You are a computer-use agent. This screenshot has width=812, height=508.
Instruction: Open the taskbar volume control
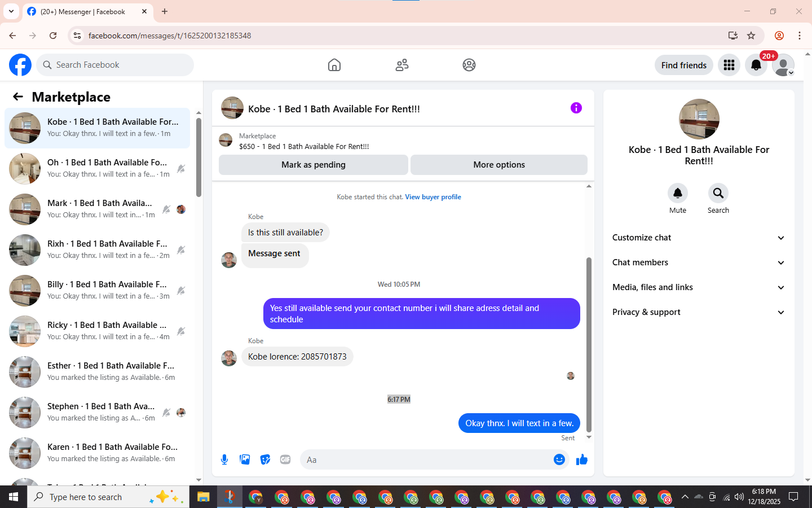pos(739,497)
